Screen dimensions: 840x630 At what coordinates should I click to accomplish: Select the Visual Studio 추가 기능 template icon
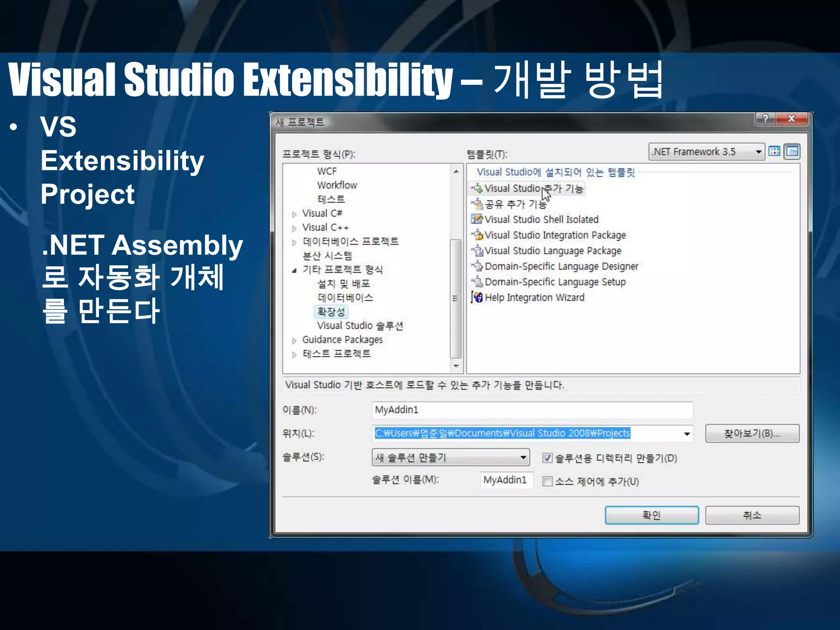click(477, 188)
